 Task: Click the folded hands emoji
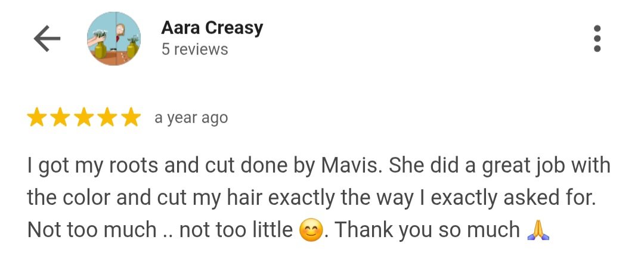538,231
